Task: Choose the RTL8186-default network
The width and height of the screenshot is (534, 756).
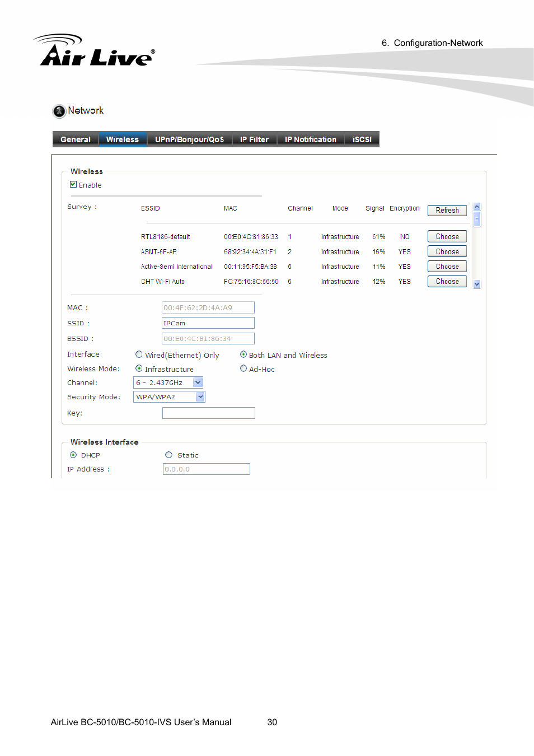Action: tap(447, 236)
